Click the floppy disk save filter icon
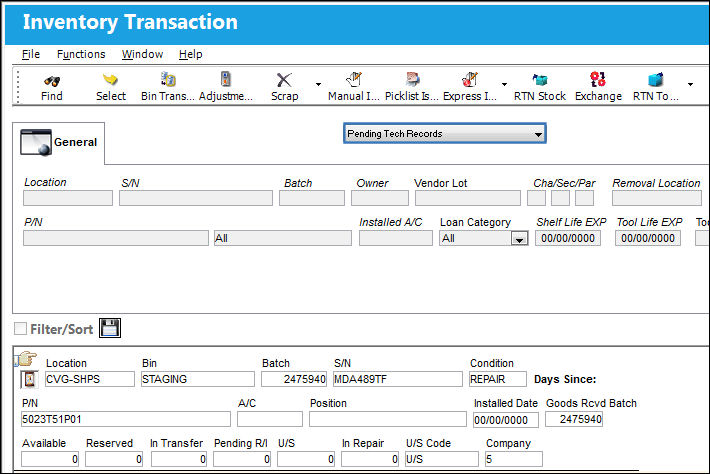The image size is (710, 474). pos(110,328)
